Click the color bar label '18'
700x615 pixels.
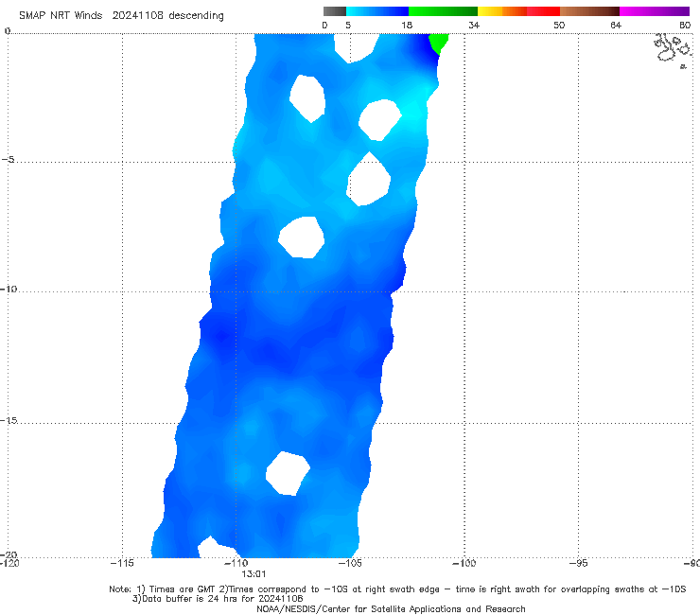coord(407,25)
